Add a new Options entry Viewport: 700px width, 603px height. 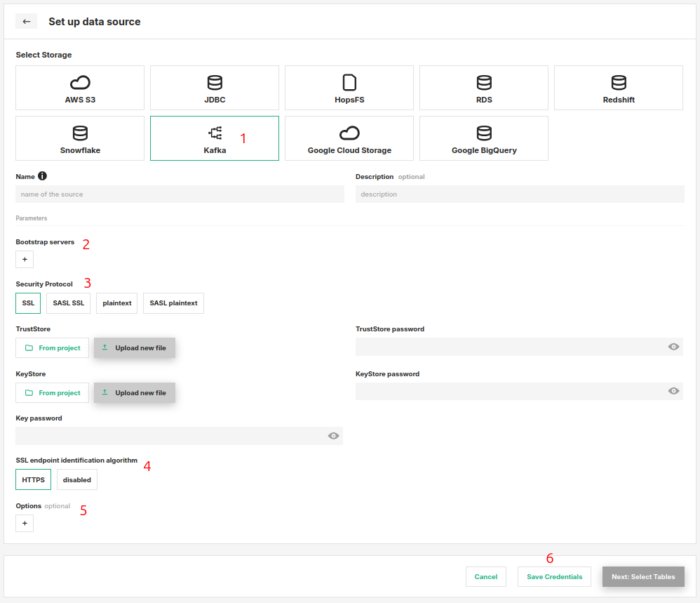click(25, 524)
